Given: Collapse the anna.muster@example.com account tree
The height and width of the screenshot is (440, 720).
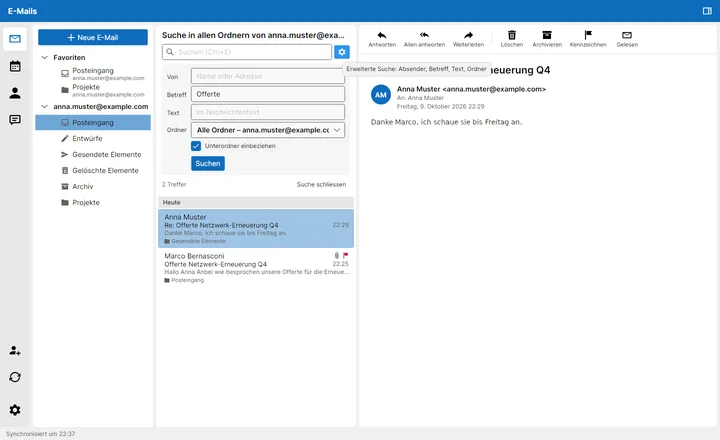Looking at the screenshot, I should (45, 107).
